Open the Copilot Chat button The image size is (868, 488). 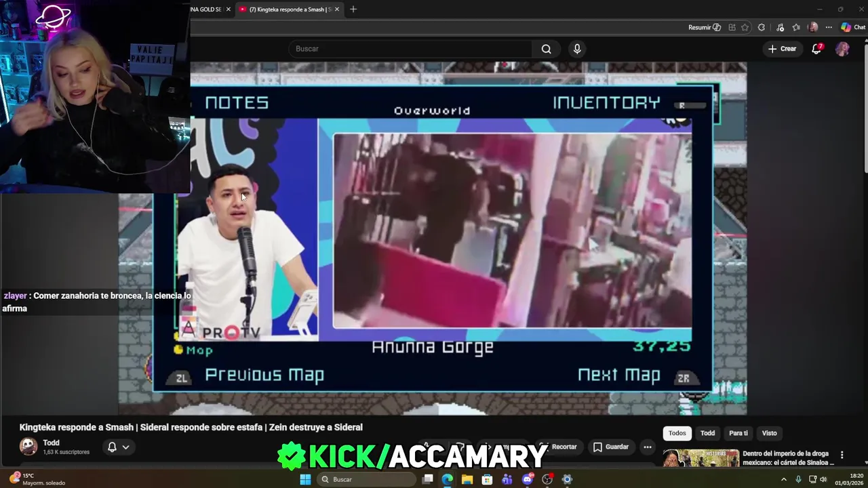pos(853,27)
